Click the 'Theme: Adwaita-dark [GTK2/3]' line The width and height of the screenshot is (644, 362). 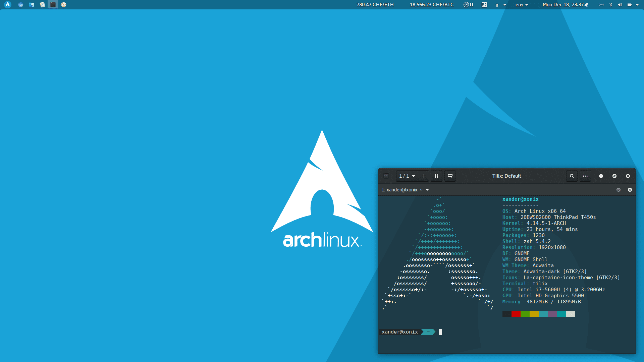point(544,271)
